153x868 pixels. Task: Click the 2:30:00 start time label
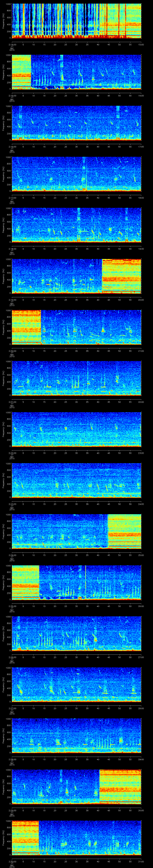click(12, 861)
